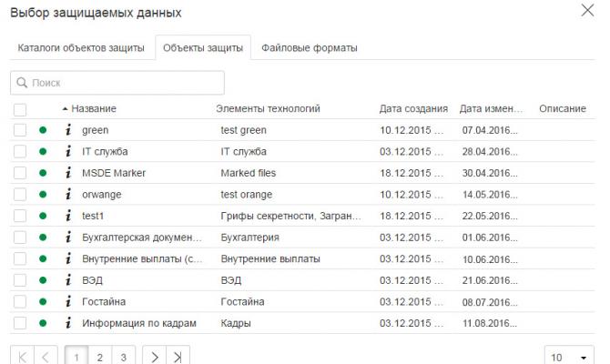610x364 pixels.
Task: Toggle the select-all header checkbox
Action: click(x=20, y=109)
